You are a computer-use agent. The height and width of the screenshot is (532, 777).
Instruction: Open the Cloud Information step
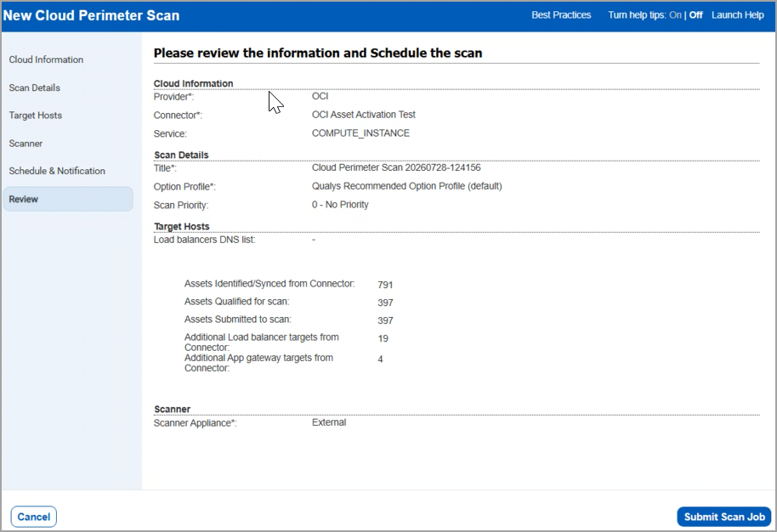(46, 59)
